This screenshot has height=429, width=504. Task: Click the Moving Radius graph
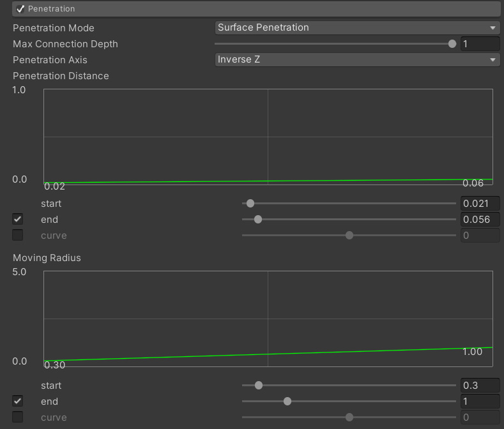(x=268, y=319)
